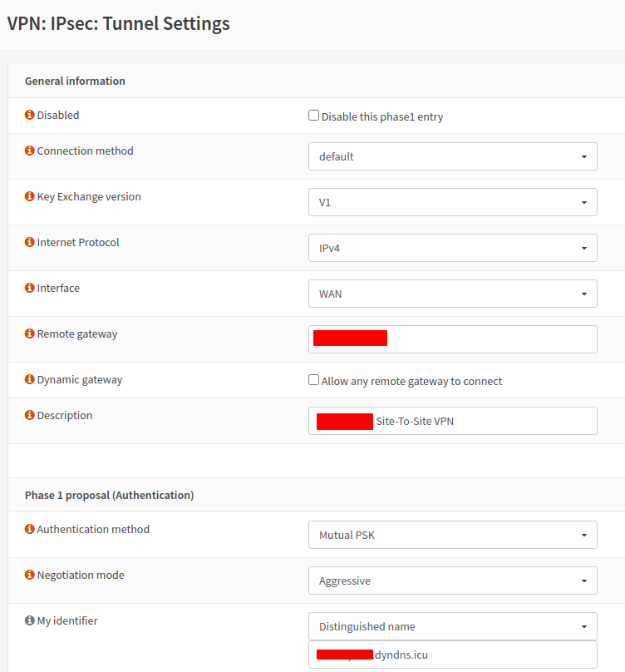Check the Disable this phase1 entry box
The width and height of the screenshot is (625, 672).
(314, 116)
